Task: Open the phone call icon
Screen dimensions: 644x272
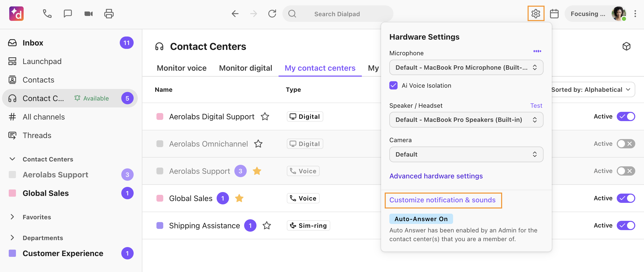Action: (x=47, y=14)
